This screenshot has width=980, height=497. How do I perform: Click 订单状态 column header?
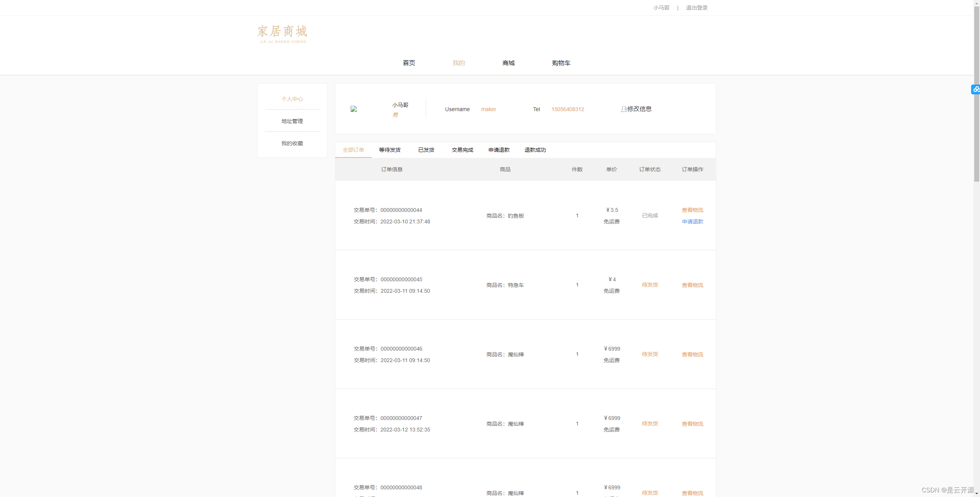pos(650,169)
